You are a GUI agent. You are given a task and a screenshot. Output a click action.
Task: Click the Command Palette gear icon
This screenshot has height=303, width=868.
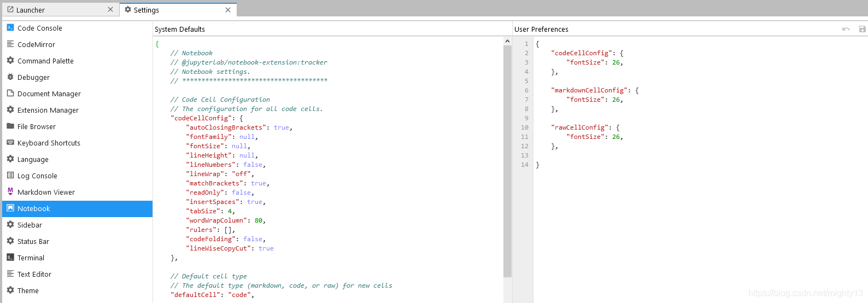coord(10,60)
